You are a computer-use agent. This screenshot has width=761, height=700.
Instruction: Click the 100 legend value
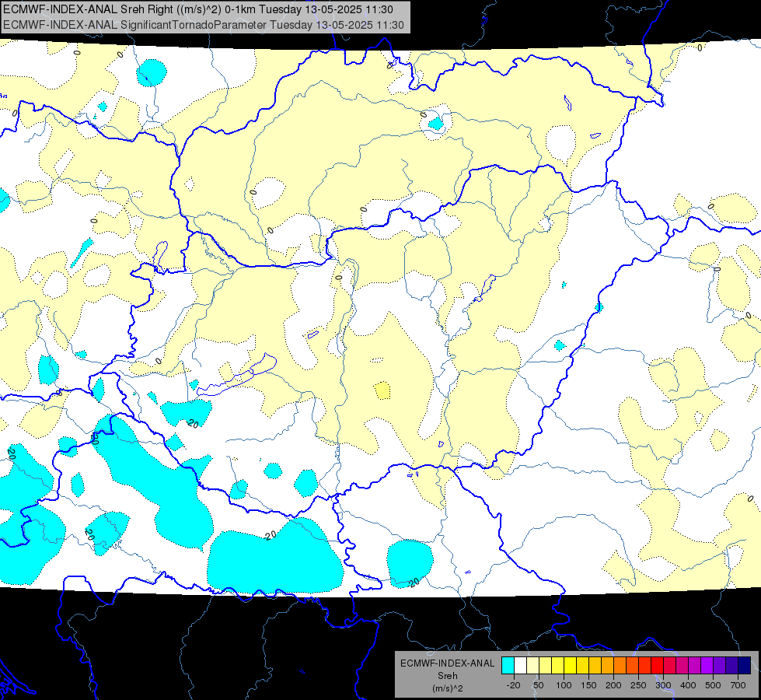(564, 685)
